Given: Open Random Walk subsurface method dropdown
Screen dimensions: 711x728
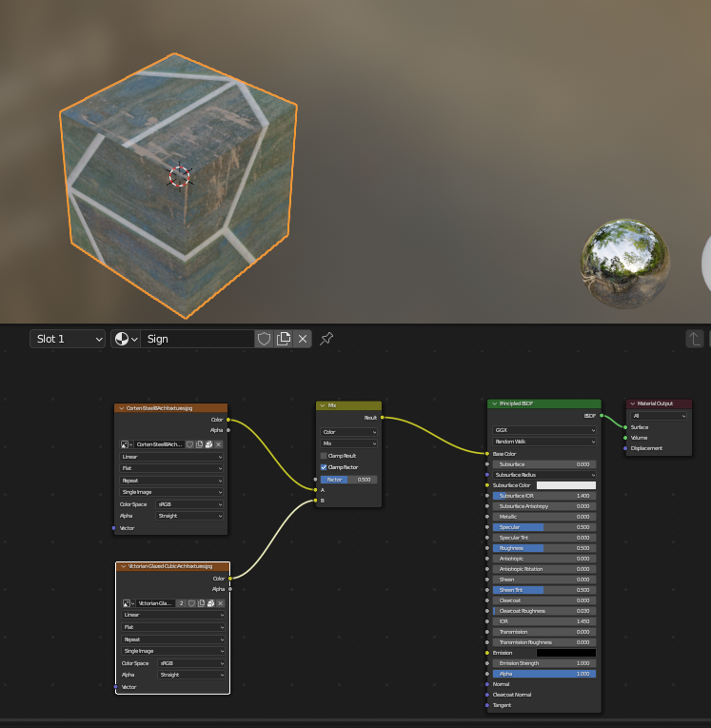Looking at the screenshot, I should [x=543, y=442].
